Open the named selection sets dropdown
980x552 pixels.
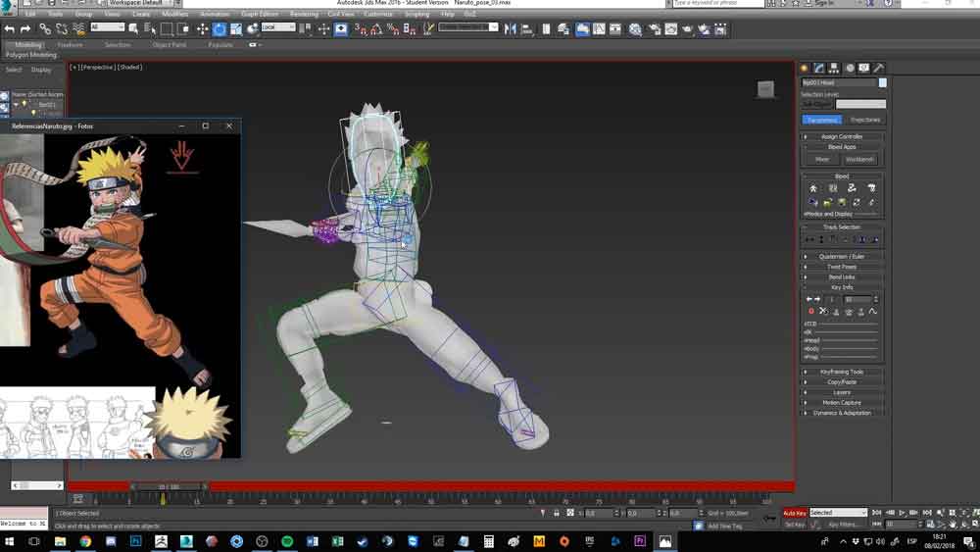tap(468, 27)
